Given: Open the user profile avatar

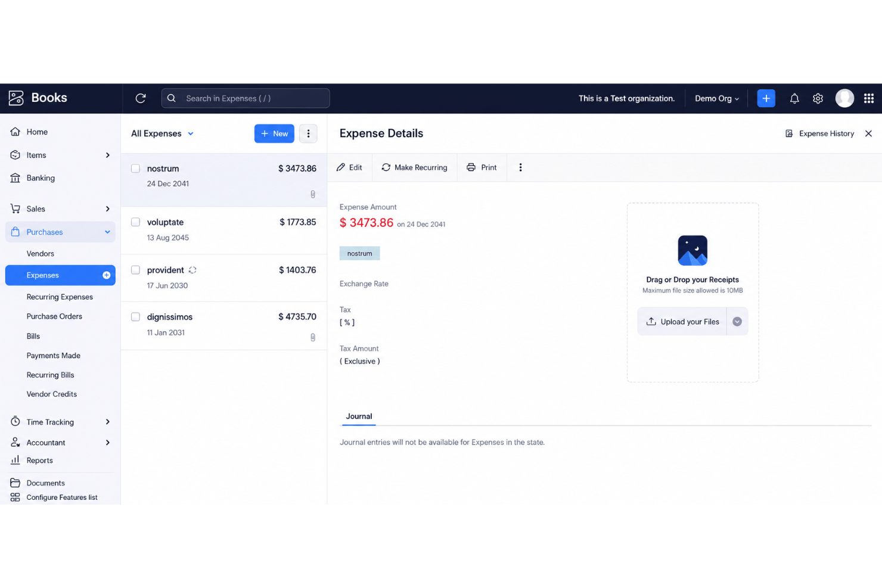Looking at the screenshot, I should [844, 98].
